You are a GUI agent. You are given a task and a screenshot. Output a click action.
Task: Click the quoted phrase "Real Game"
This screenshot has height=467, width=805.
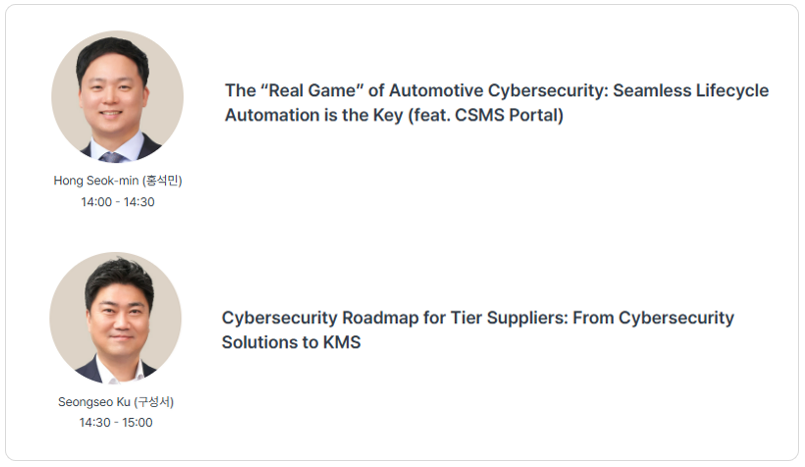312,90
